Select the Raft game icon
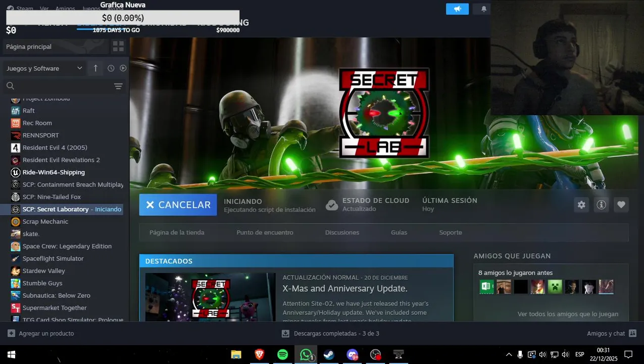The width and height of the screenshot is (644, 364). click(15, 111)
